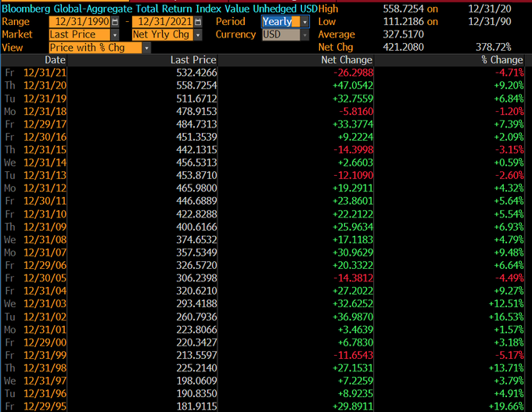Image resolution: width=532 pixels, height=412 pixels.
Task: Click last price 511.6712
Action: pyautogui.click(x=196, y=99)
